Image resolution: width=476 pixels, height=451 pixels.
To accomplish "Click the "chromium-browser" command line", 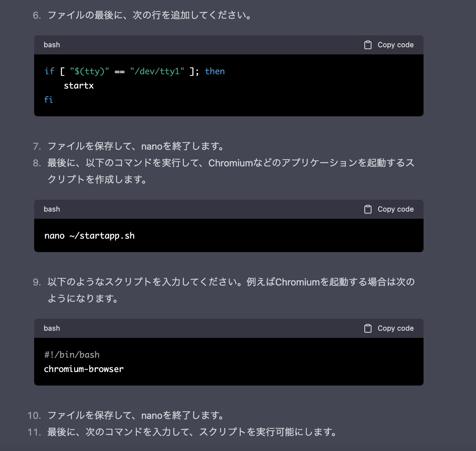I will [x=84, y=369].
